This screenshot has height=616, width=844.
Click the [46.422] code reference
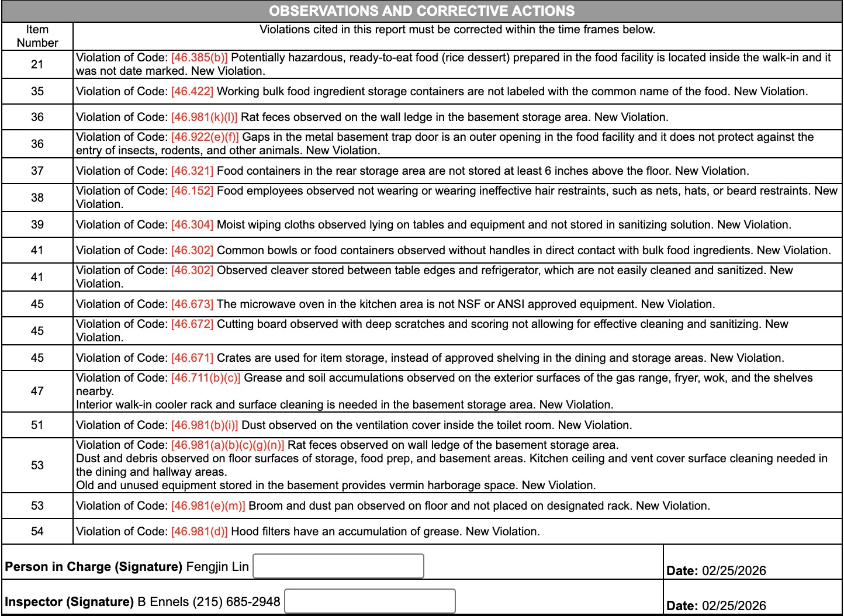tap(192, 91)
